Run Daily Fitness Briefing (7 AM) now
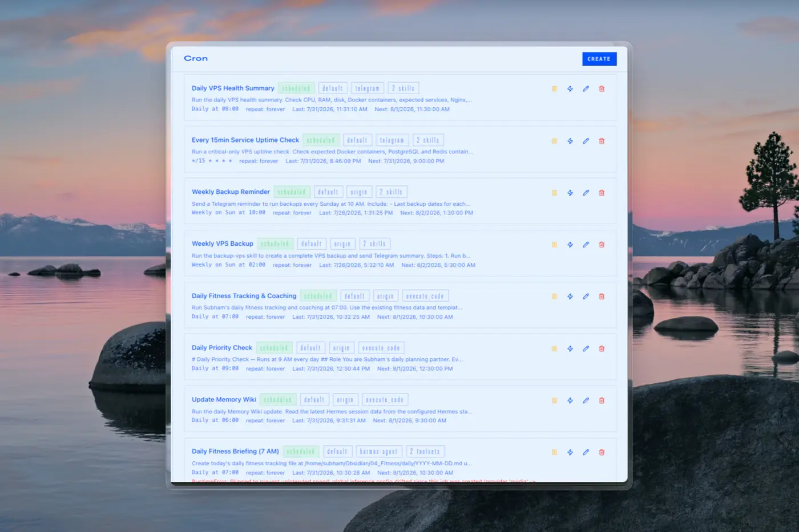The height and width of the screenshot is (532, 799). click(570, 452)
